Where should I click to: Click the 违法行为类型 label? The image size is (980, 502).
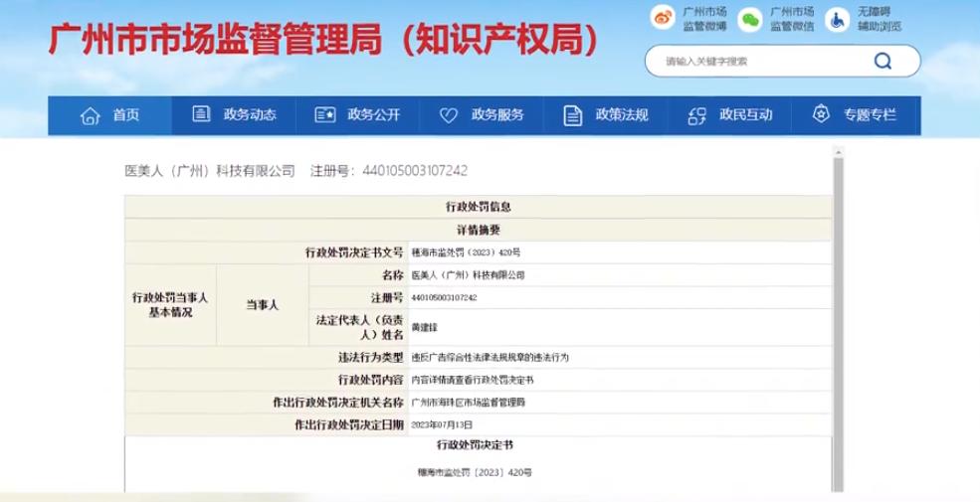tap(371, 358)
